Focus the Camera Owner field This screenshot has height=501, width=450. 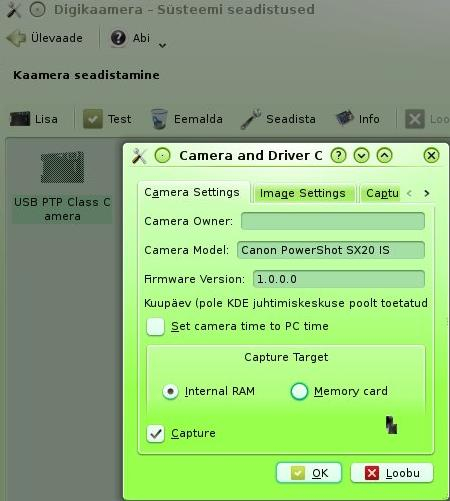(333, 221)
